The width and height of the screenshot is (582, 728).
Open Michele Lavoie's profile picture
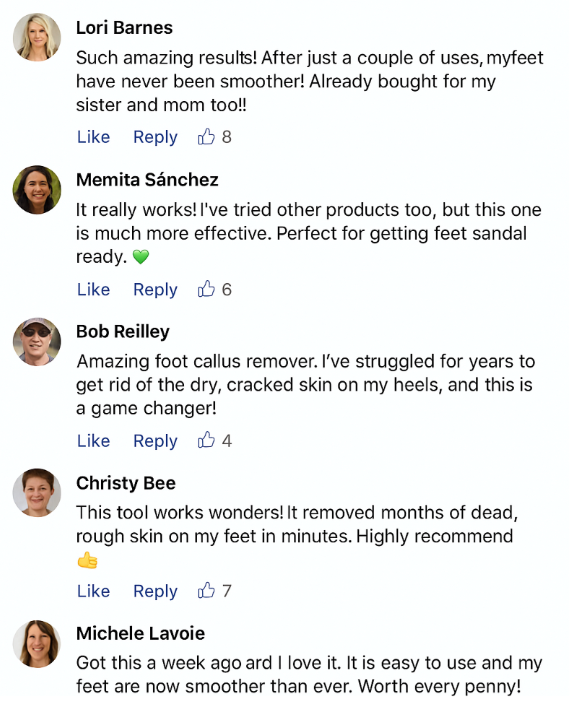click(x=37, y=643)
